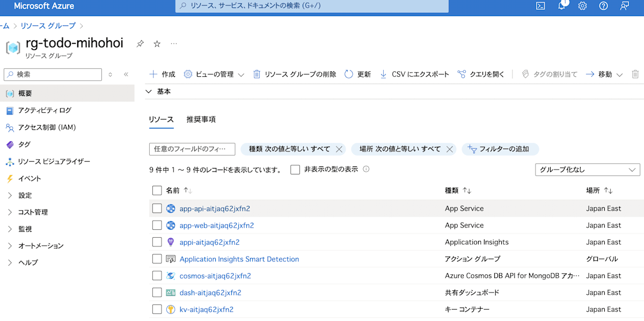Click the appi-aitjaq62jxfn2 lightbulb icon
The width and height of the screenshot is (644, 321).
[171, 242]
